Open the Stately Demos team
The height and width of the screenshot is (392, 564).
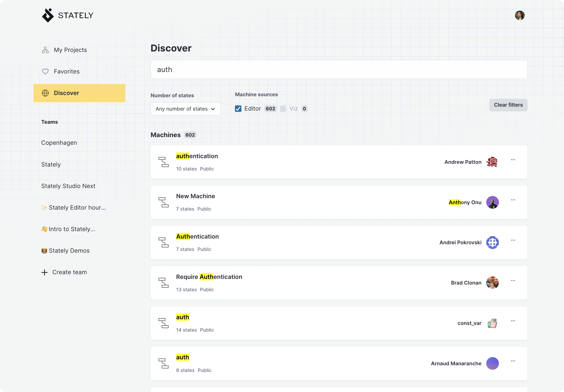(x=65, y=250)
